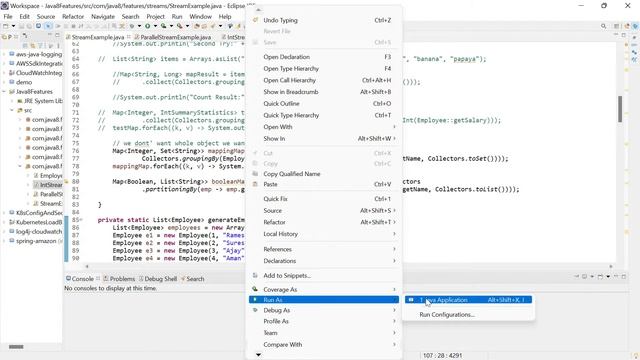The height and width of the screenshot is (360, 640).
Task: Open dropdown arrow beside Run button
Action: (155, 26)
